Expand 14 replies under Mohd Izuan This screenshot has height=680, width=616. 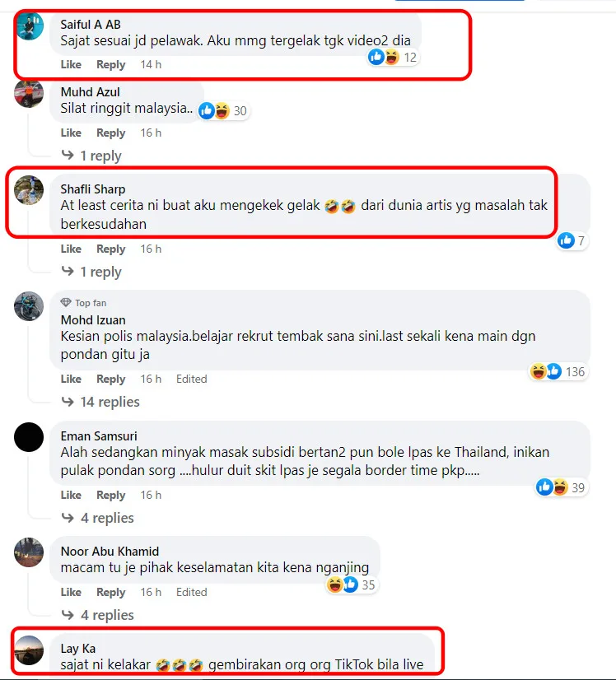click(100, 402)
